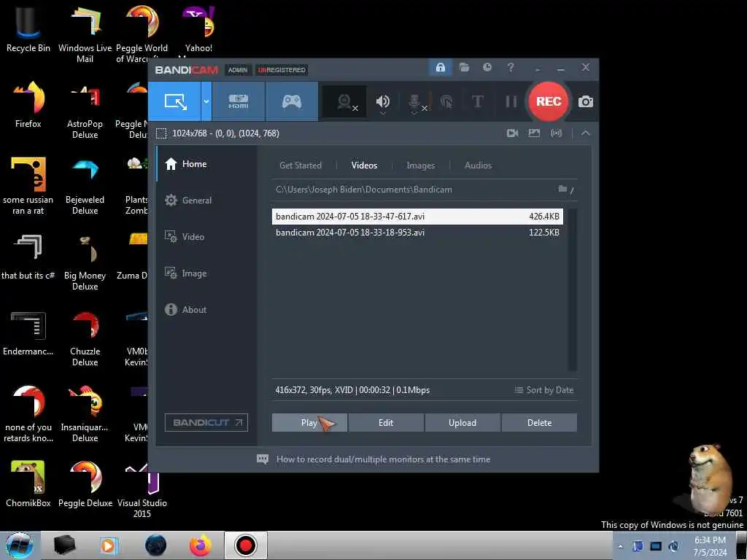Viewport: 747px width, 560px height.
Task: Switch to HDMI device recording mode
Action: (x=239, y=101)
